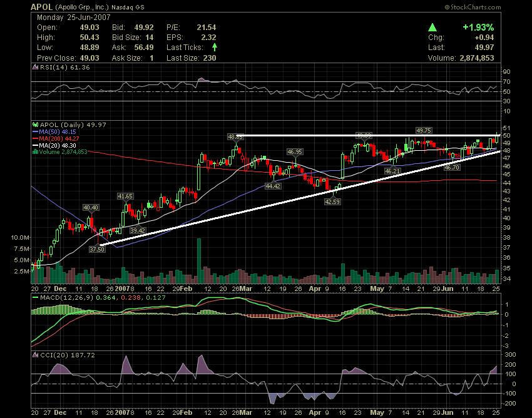This screenshot has height=418, width=532.
Task: Click the 42.59 price low label
Action: [332, 201]
